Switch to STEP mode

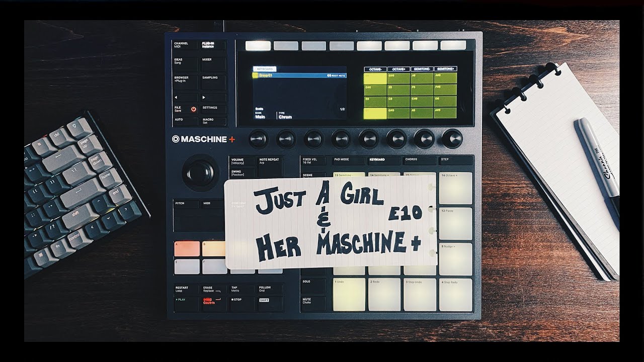pyautogui.click(x=456, y=161)
